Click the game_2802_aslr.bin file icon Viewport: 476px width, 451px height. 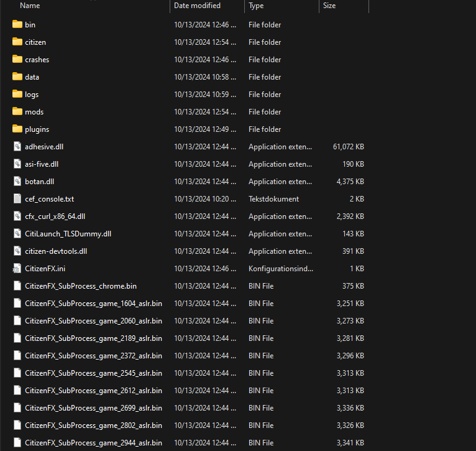tap(17, 425)
